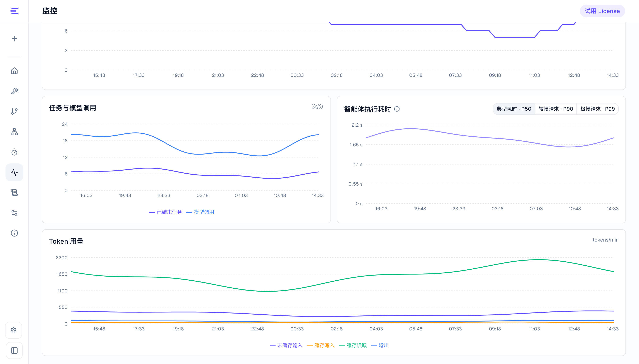Click the 试用 License button
This screenshot has height=364, width=639.
(602, 11)
